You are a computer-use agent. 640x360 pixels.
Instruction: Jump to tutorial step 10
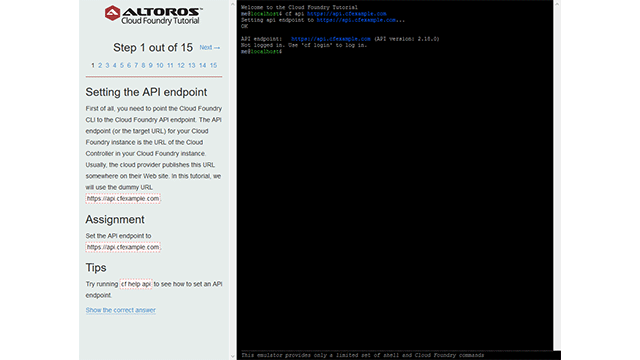(160, 65)
